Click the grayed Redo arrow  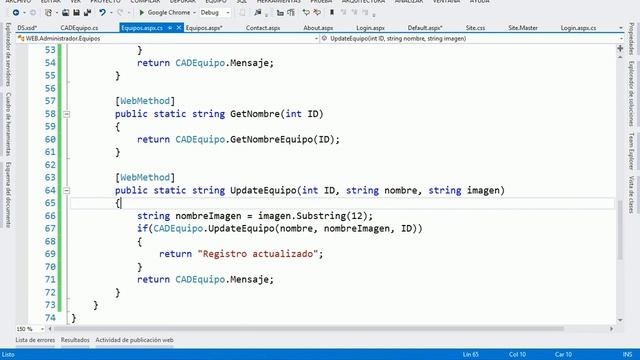point(120,13)
